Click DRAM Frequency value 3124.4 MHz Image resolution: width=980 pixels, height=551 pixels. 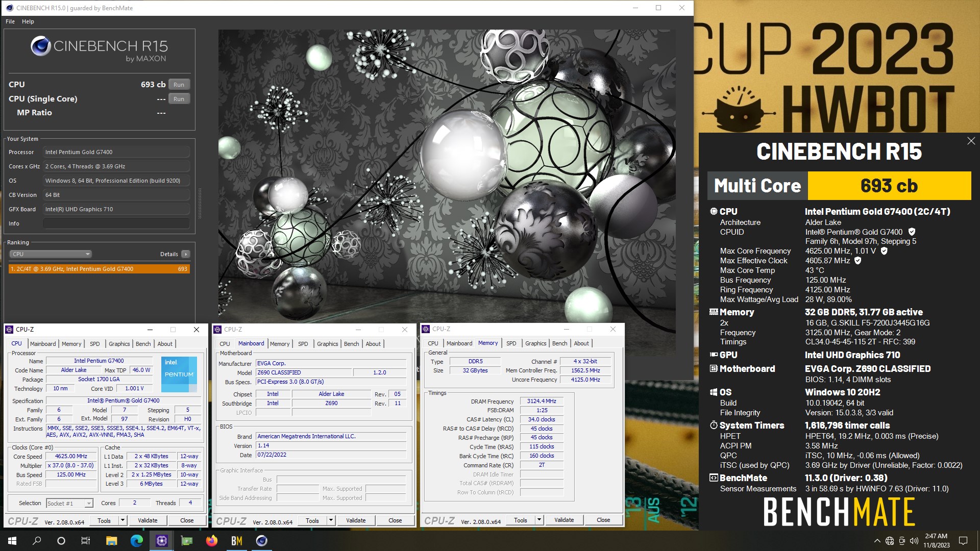coord(542,402)
